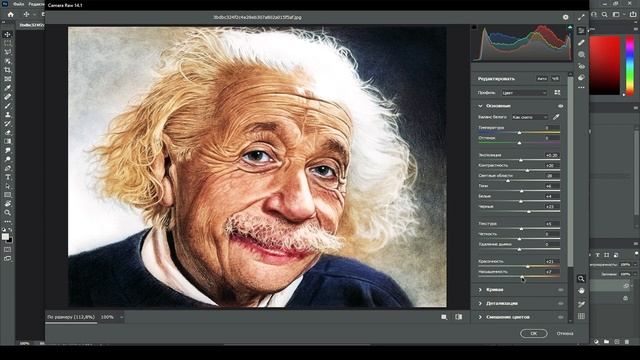Image resolution: width=640 pixels, height=360 pixels.
Task: Toggle visibility of Смешение цветов panel edits
Action: (x=561, y=317)
